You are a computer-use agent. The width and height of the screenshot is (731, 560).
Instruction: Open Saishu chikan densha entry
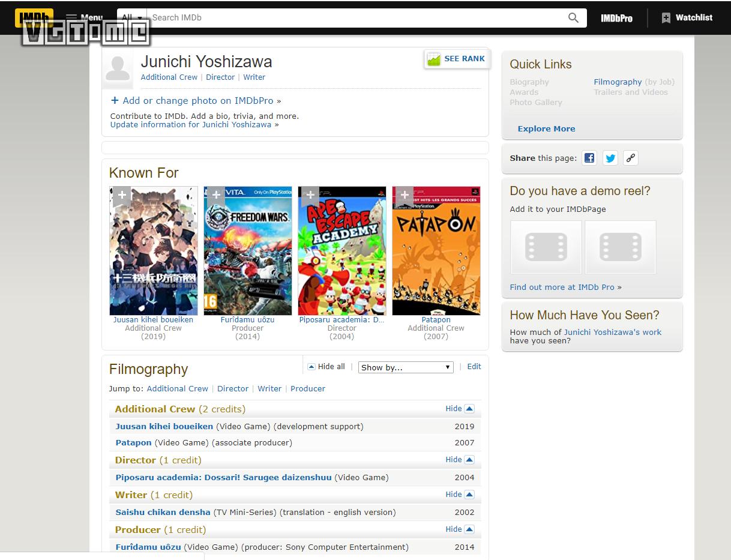click(163, 513)
